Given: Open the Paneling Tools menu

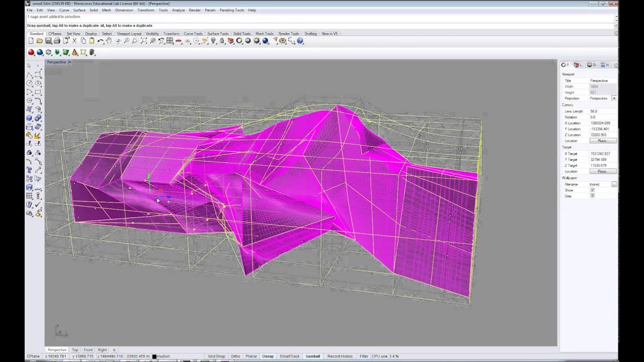Looking at the screenshot, I should pos(231,10).
